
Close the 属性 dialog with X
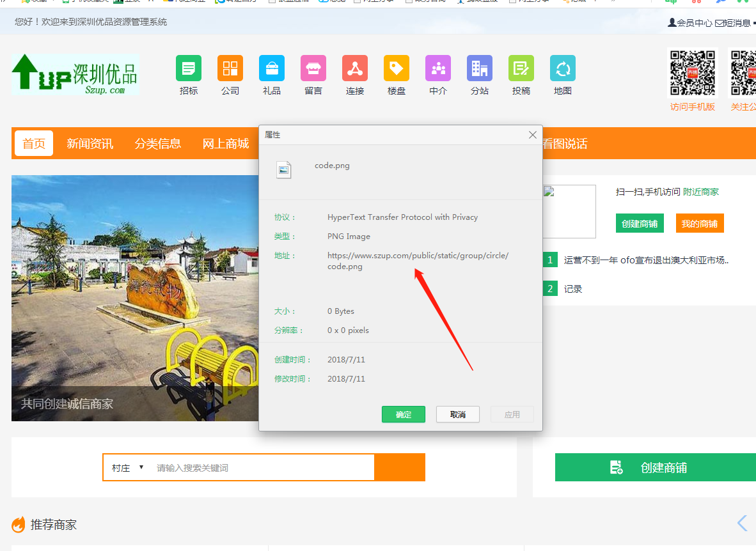[x=532, y=135]
